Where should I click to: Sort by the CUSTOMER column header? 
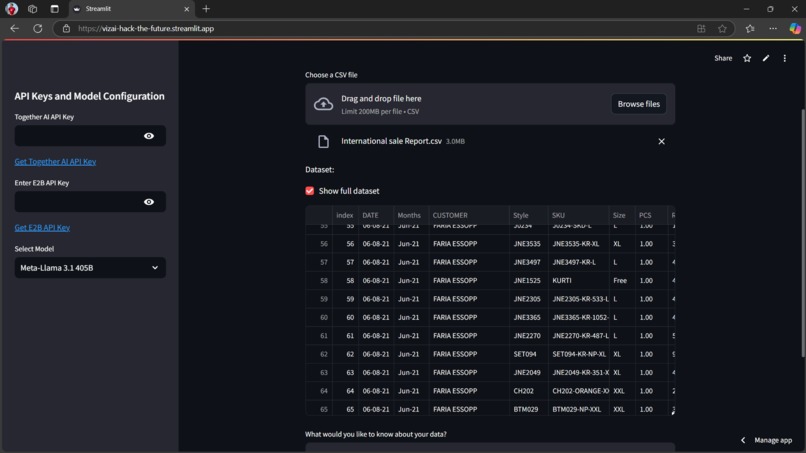(469, 215)
